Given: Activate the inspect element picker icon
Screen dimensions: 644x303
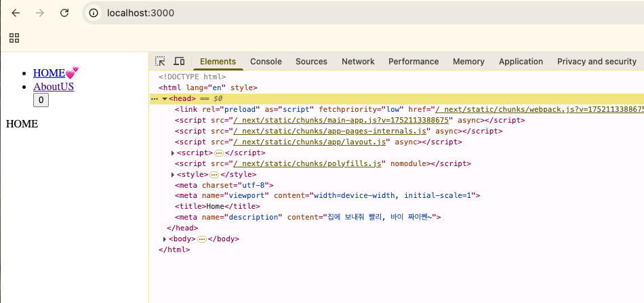Looking at the screenshot, I should pos(160,62).
